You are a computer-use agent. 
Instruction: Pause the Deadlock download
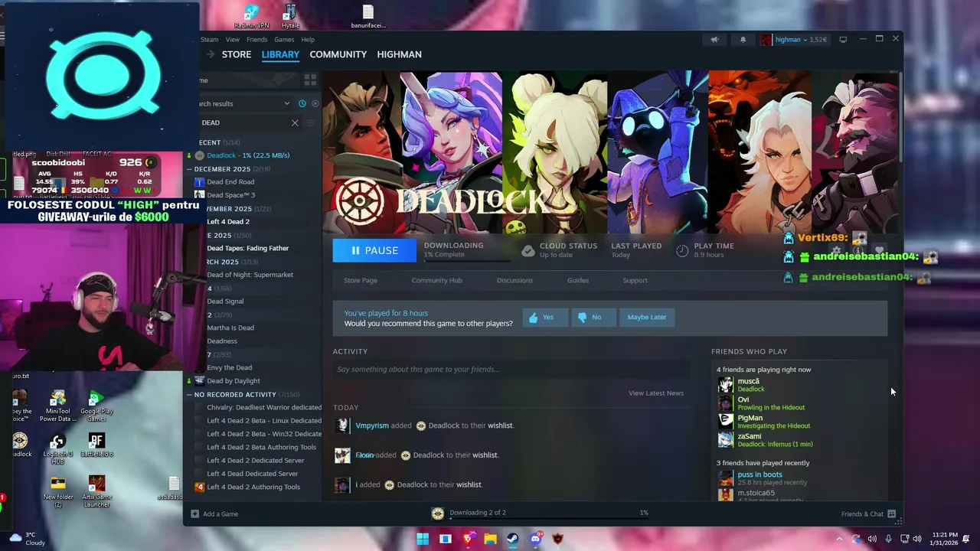tap(374, 250)
